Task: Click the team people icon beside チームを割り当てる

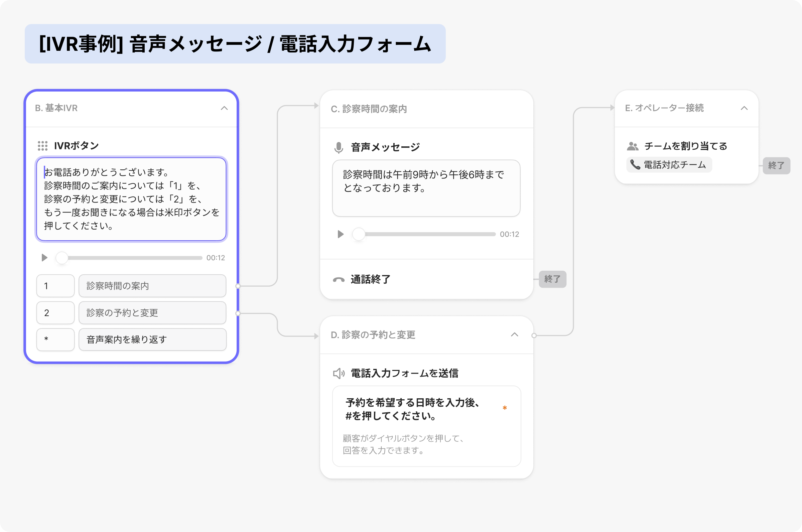Action: tap(632, 146)
